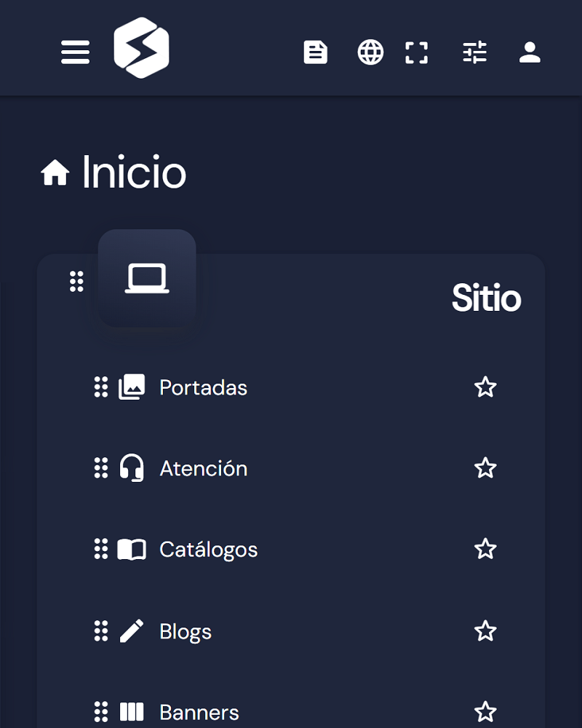
Task: Click the lightning bolt hexagon logo
Action: point(142,48)
